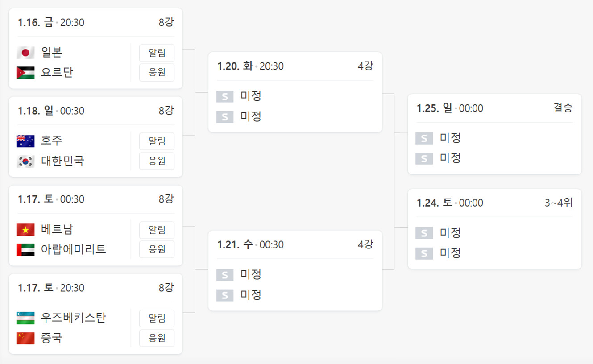This screenshot has height=364, width=593.
Task: Click the Uzbekistan flag icon
Action: click(25, 318)
